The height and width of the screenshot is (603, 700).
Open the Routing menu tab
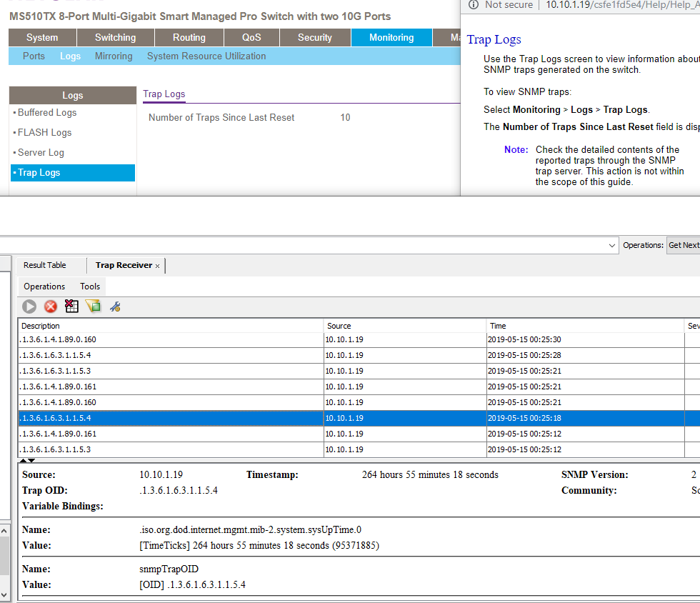pyautogui.click(x=189, y=38)
